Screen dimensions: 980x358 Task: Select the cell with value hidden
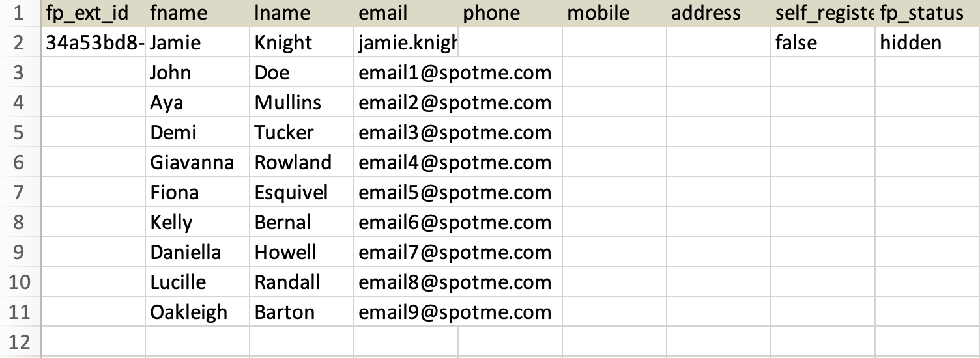(x=927, y=43)
